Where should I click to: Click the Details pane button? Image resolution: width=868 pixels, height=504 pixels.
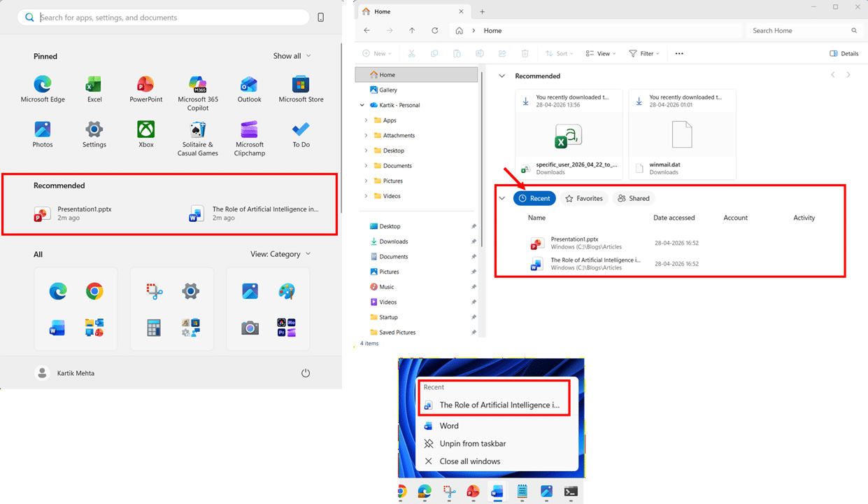[x=844, y=53]
